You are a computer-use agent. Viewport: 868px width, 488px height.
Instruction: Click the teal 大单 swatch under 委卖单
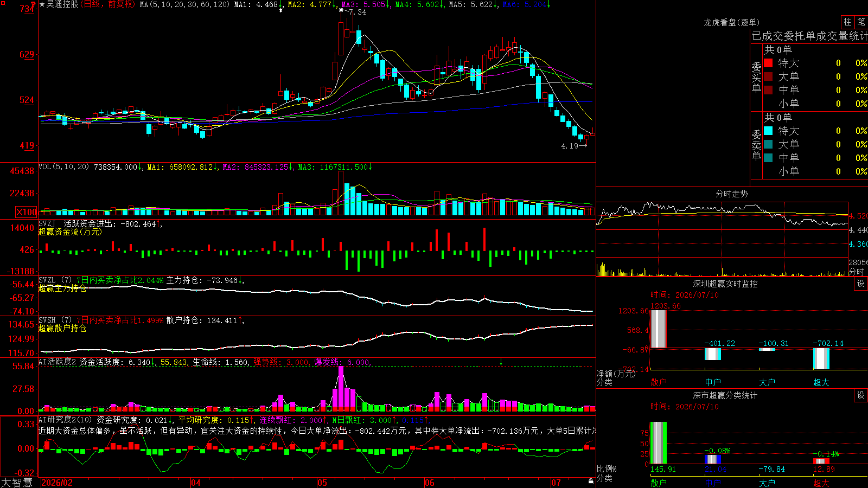pyautogui.click(x=768, y=144)
